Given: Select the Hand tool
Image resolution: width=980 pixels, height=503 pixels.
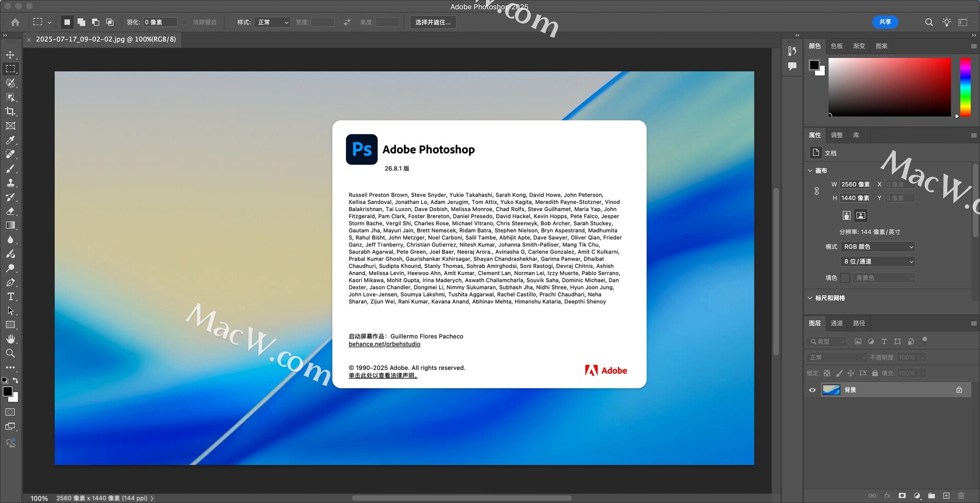Looking at the screenshot, I should tap(10, 339).
